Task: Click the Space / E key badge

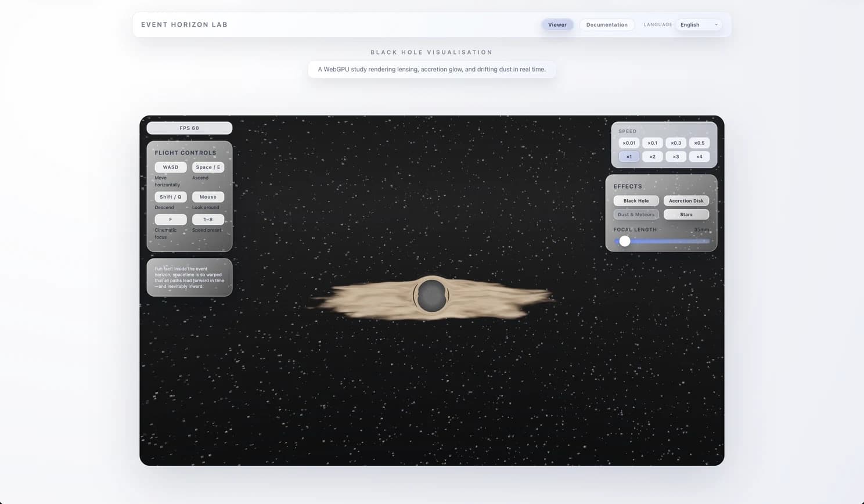Action: 208,167
